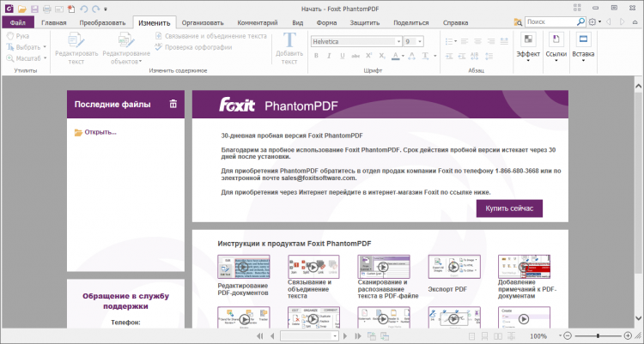Image resolution: width=644 pixels, height=344 pixels.
Task: Click zoom in plus button
Action: (x=628, y=336)
